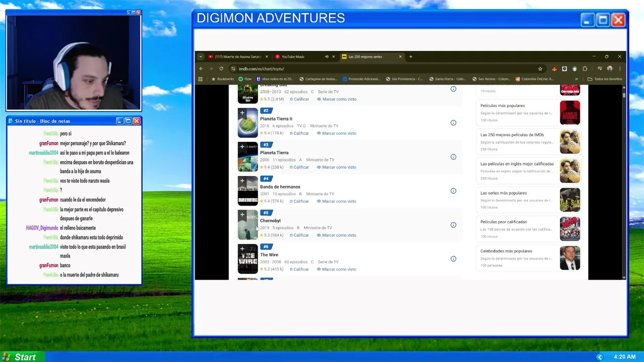644x362 pixels.
Task: Open the Flow bookmark
Action: pos(245,79)
